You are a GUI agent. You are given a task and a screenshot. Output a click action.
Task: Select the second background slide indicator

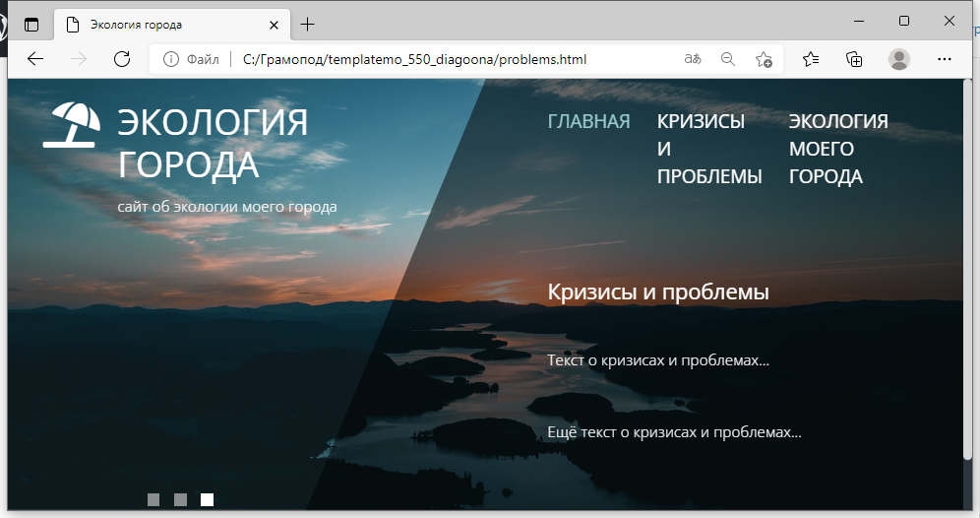pyautogui.click(x=180, y=499)
